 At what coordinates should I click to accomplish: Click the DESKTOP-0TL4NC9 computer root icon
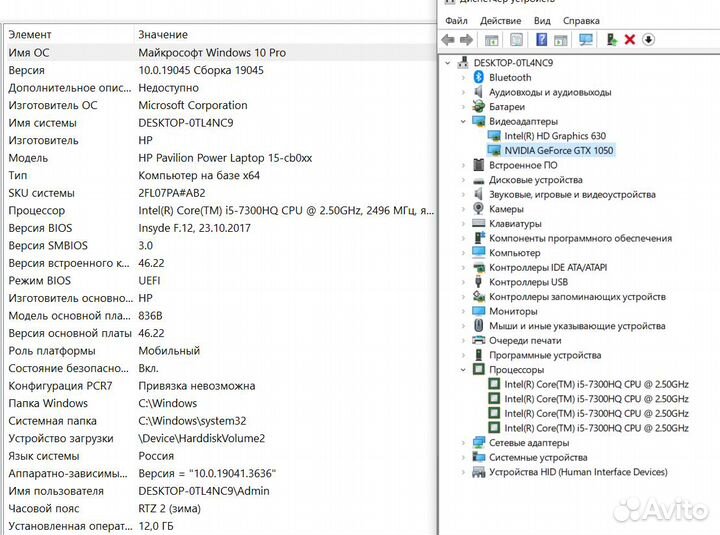coord(463,62)
